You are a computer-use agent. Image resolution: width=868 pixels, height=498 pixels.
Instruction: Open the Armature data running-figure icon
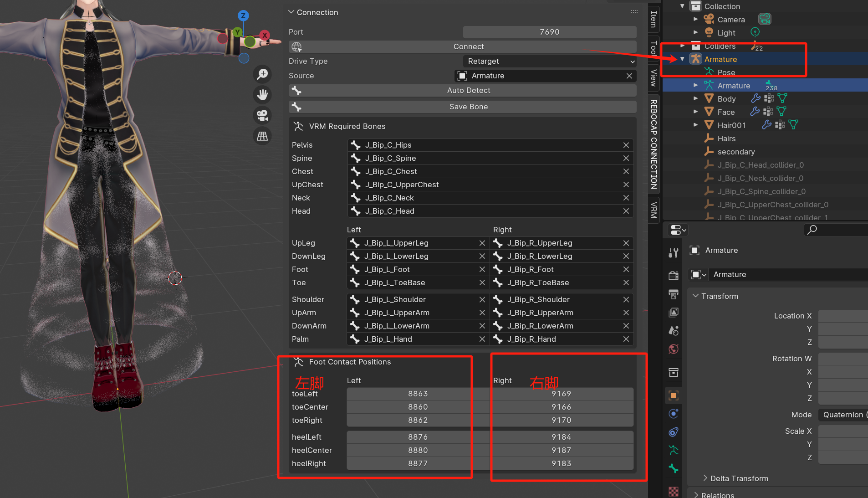tap(674, 450)
